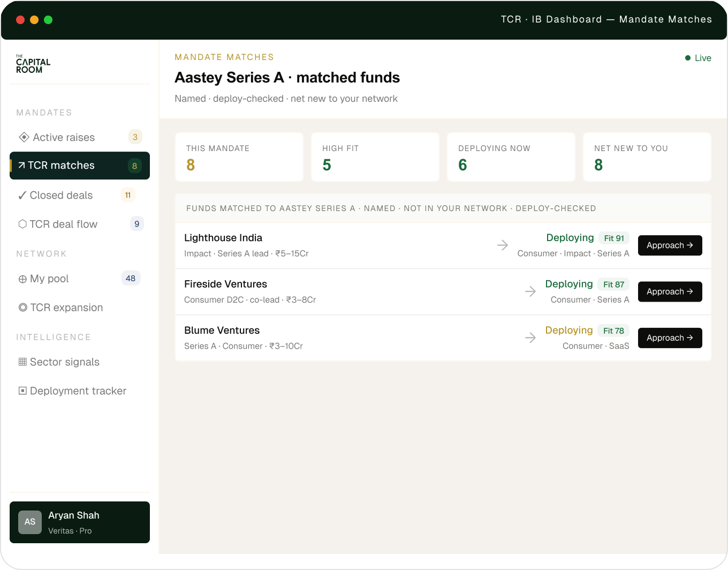This screenshot has height=570, width=728.
Task: Click the Fit 91 score badge
Action: pos(614,238)
